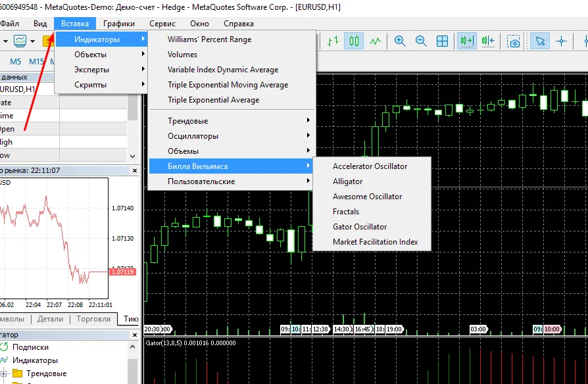
Task: Close the market time panel
Action: (135, 170)
